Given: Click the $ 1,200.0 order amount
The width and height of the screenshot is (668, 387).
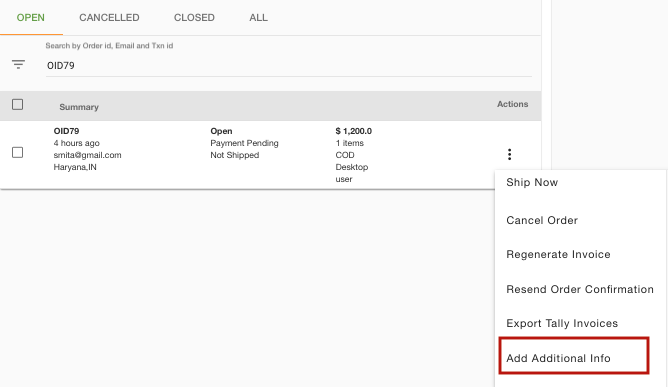Looking at the screenshot, I should tap(354, 131).
